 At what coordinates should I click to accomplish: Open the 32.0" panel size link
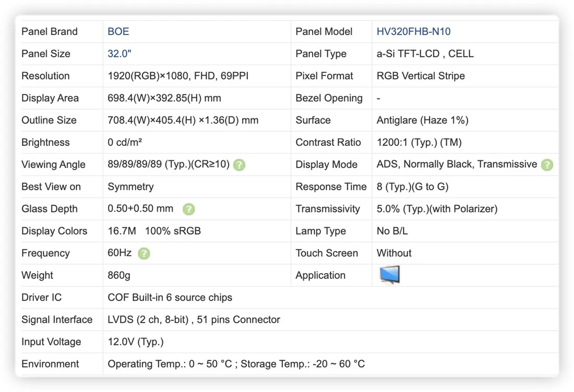click(x=119, y=54)
